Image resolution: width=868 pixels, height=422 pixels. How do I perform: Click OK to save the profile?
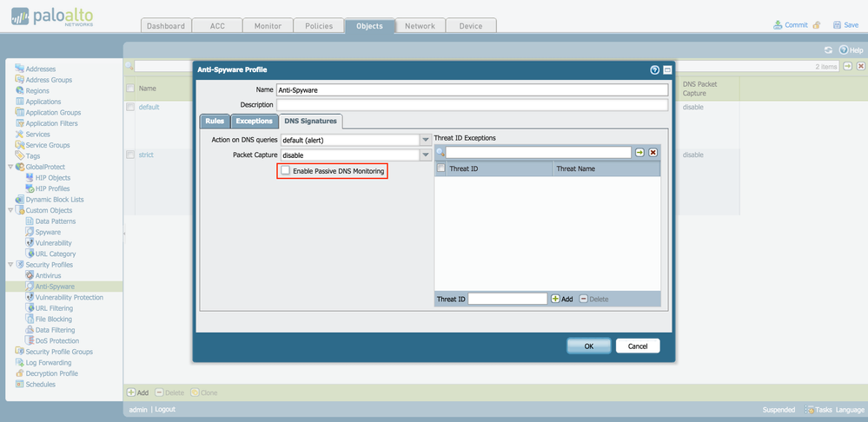pyautogui.click(x=589, y=346)
